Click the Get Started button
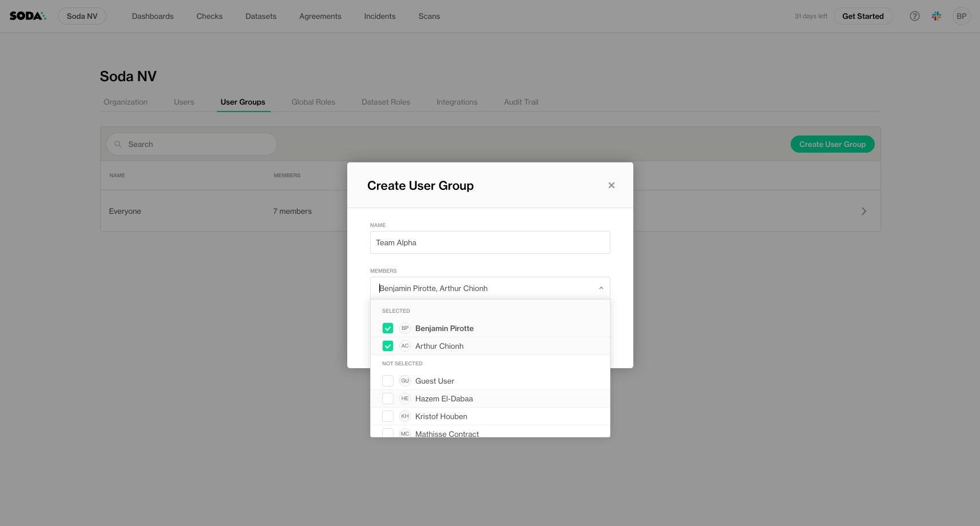 (863, 16)
